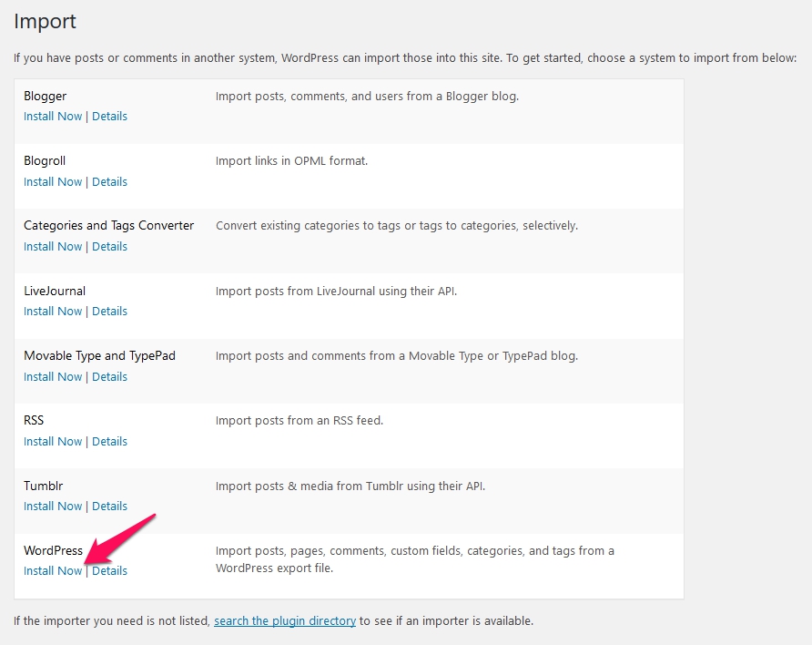Viewport: 812px width, 645px height.
Task: Click the 'Import posts from an RSS feed' text
Action: (x=299, y=421)
